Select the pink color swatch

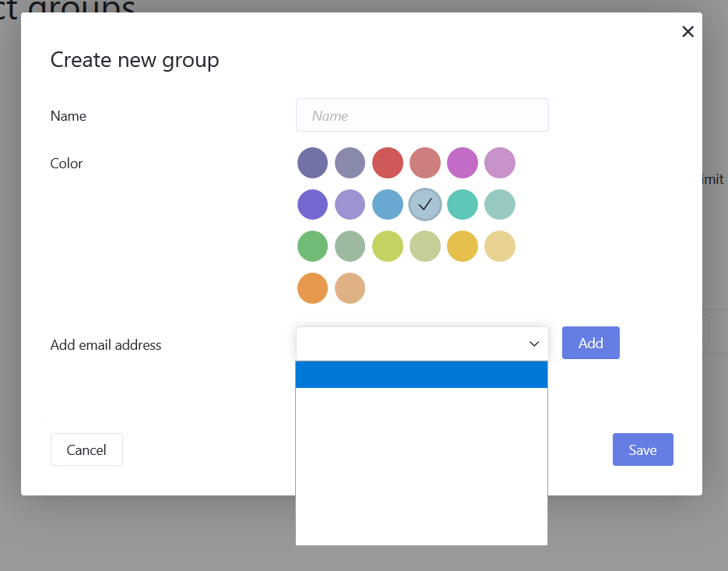[x=499, y=163]
